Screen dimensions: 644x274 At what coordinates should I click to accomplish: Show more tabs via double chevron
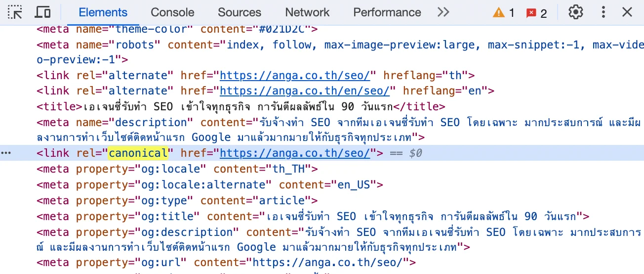(x=443, y=12)
